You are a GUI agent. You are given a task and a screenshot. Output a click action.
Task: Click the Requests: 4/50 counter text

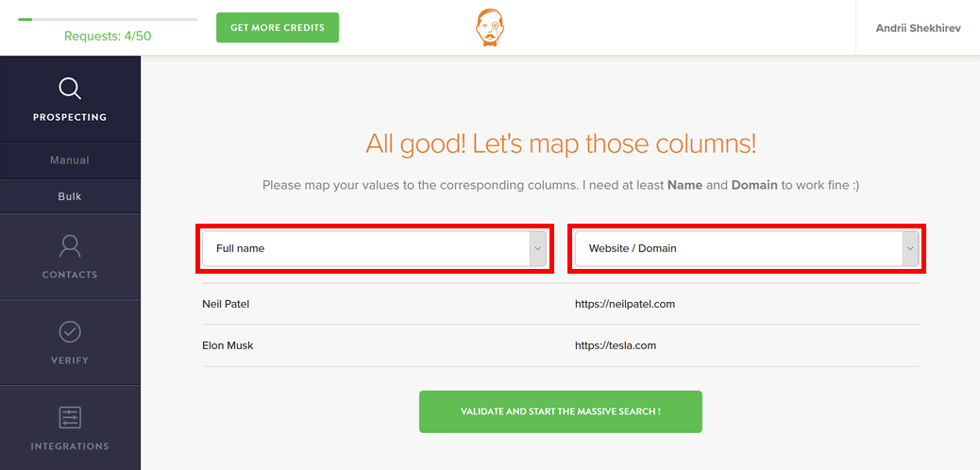pyautogui.click(x=108, y=36)
